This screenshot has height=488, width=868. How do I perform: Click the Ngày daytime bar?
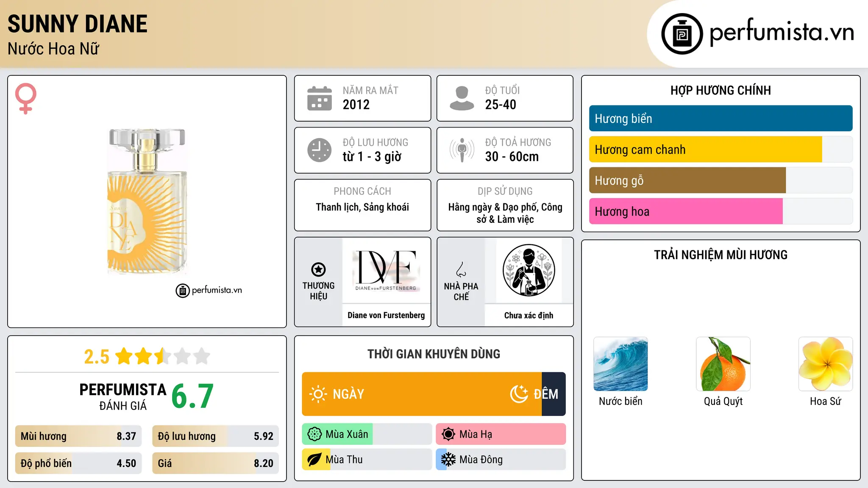422,394
